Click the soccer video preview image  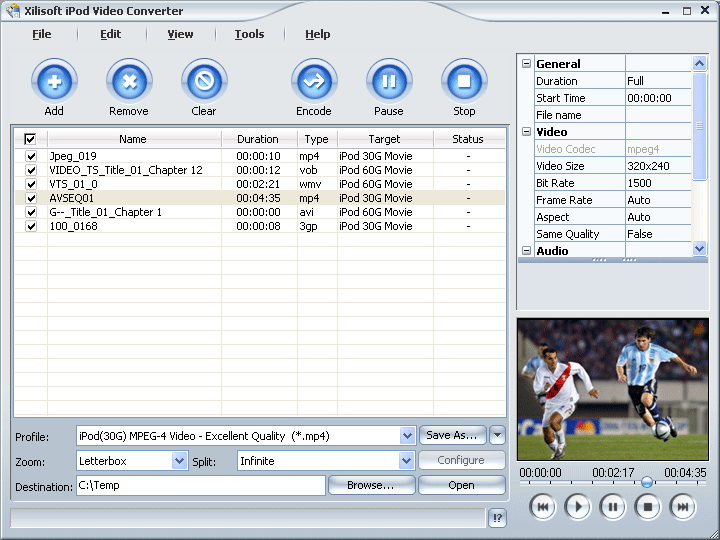[x=613, y=389]
